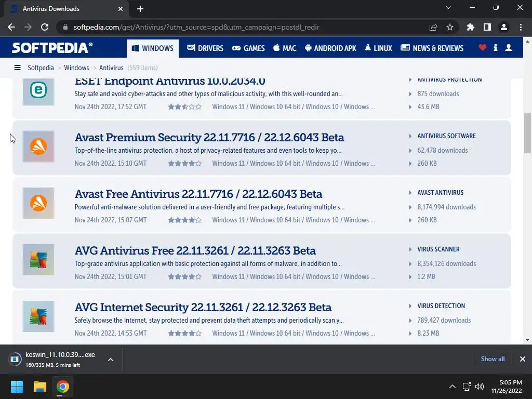Click the VIRUS DETECTION tag
This screenshot has width=532, height=399.
point(441,306)
